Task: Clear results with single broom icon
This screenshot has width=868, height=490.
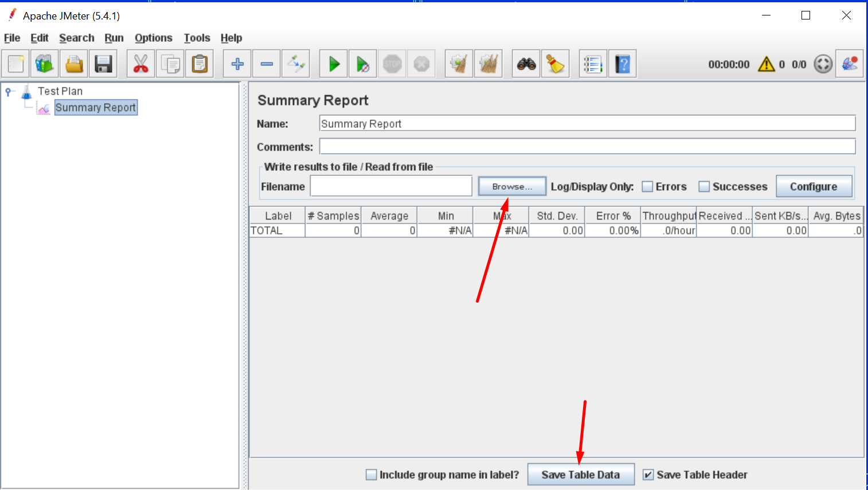Action: point(459,64)
